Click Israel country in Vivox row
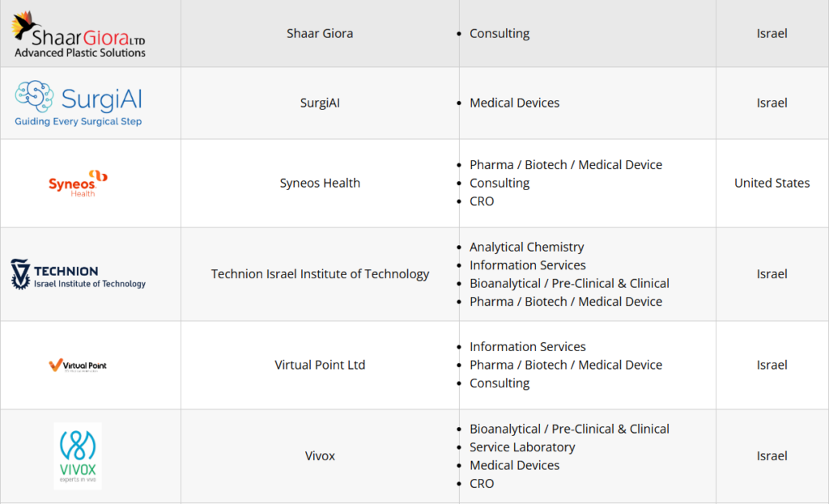 click(772, 455)
